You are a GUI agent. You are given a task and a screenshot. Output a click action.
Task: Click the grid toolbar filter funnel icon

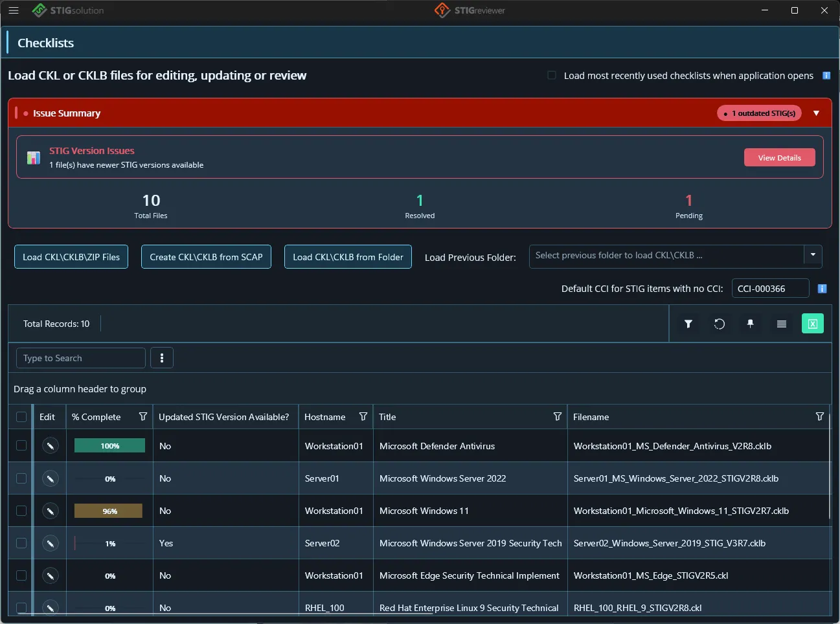(x=688, y=324)
